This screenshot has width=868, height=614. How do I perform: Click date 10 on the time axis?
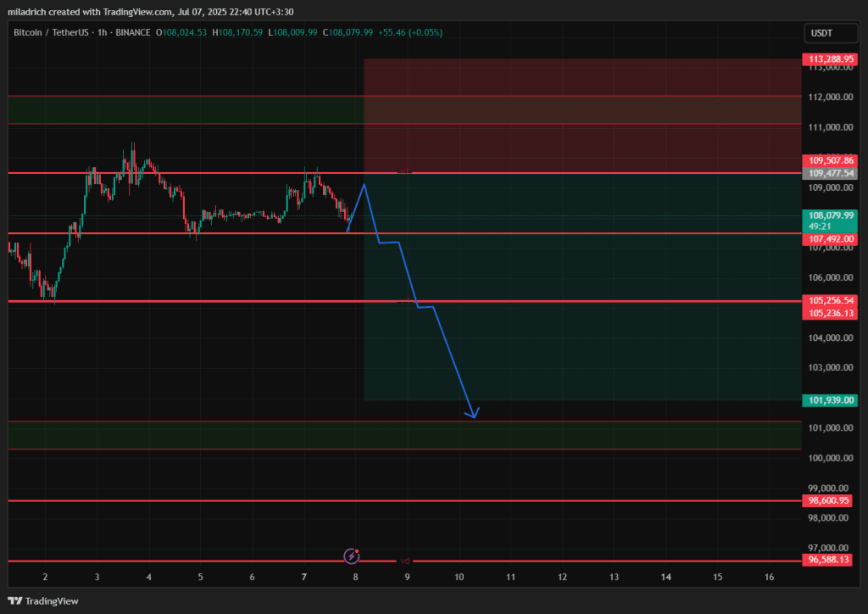point(459,577)
